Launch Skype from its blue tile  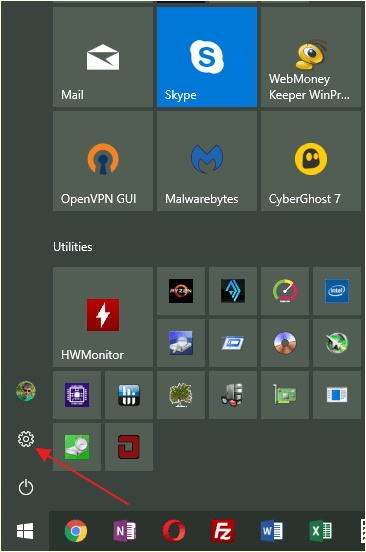coord(207,57)
